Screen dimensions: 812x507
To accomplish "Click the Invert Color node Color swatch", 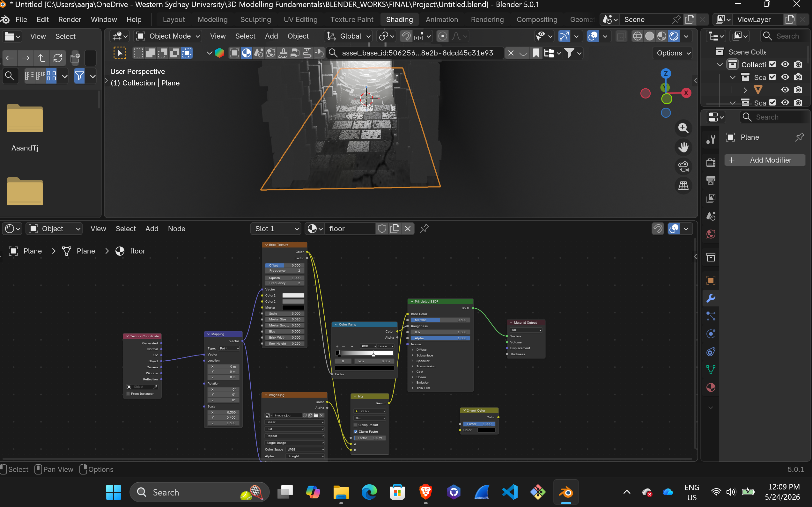I will click(486, 430).
